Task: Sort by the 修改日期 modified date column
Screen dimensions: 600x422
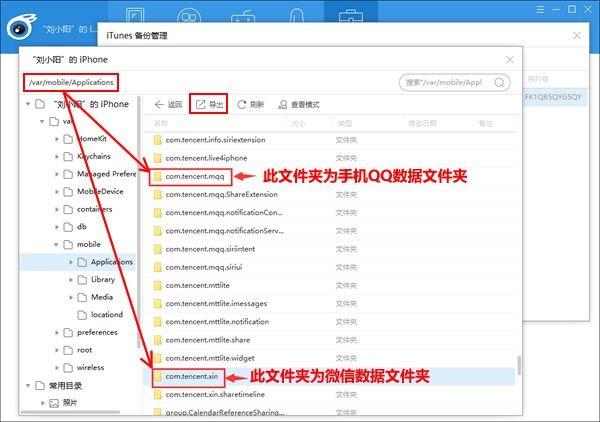Action: 422,123
